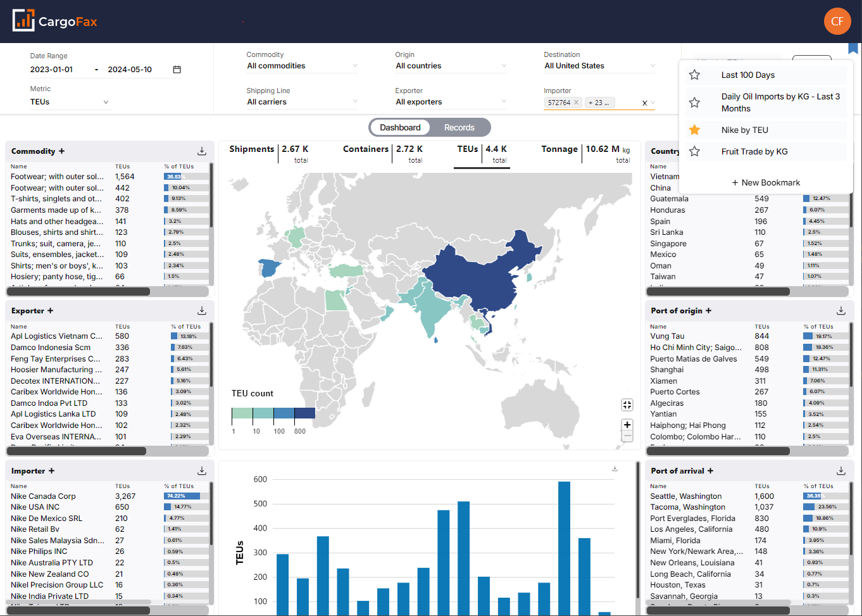Star the Fruit Trade by KG bookmark
Screen dimensions: 862x616
(694, 151)
